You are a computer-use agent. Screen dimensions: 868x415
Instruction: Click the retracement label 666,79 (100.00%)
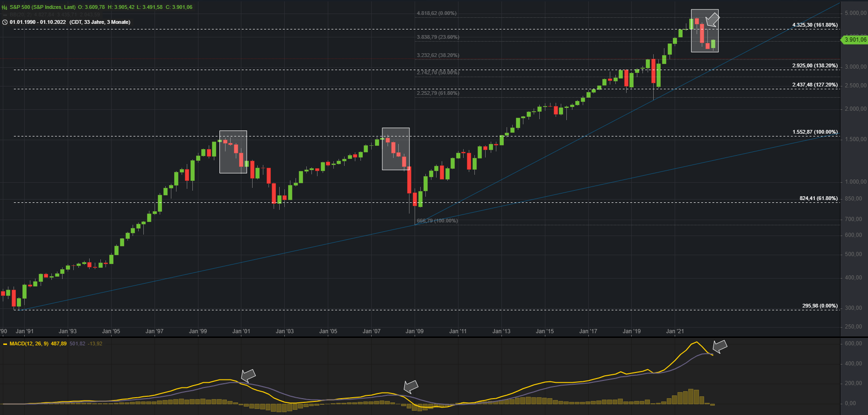pyautogui.click(x=437, y=221)
